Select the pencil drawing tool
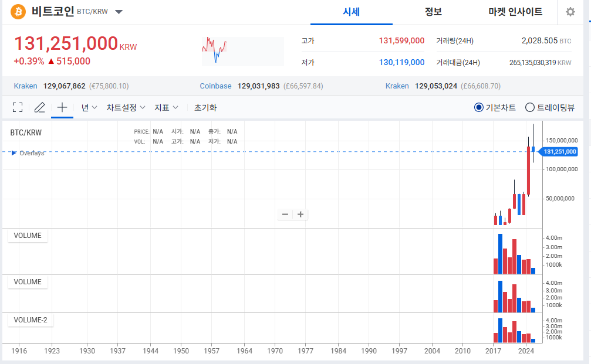The height and width of the screenshot is (364, 591). 39,107
